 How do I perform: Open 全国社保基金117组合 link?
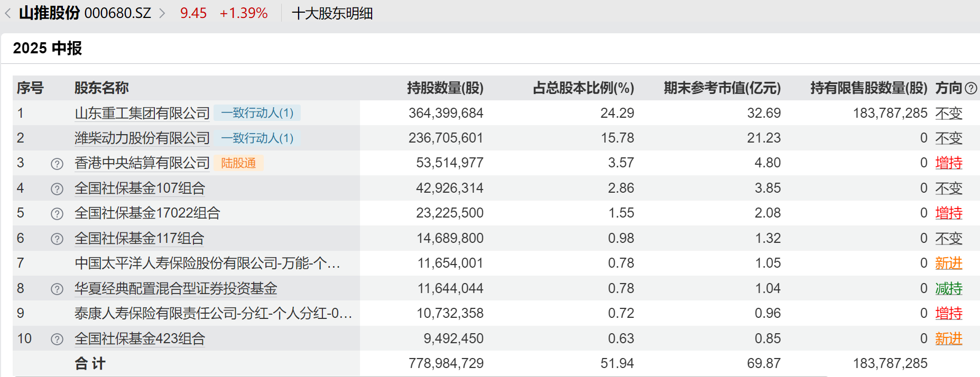point(140,238)
